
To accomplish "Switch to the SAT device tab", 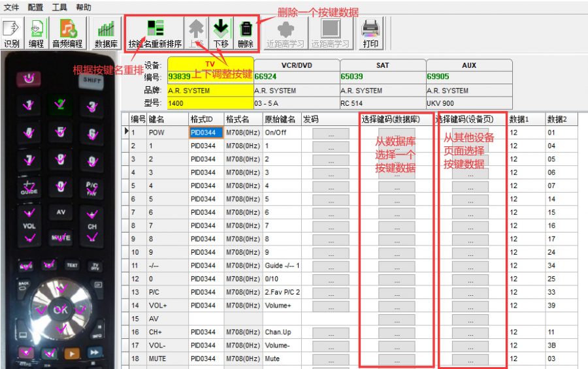I will 383,65.
